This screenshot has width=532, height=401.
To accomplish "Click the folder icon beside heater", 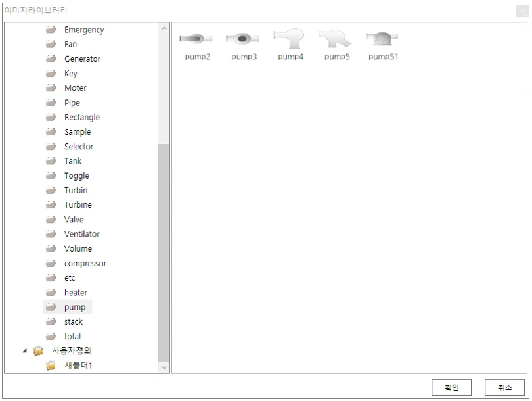I will tap(51, 293).
